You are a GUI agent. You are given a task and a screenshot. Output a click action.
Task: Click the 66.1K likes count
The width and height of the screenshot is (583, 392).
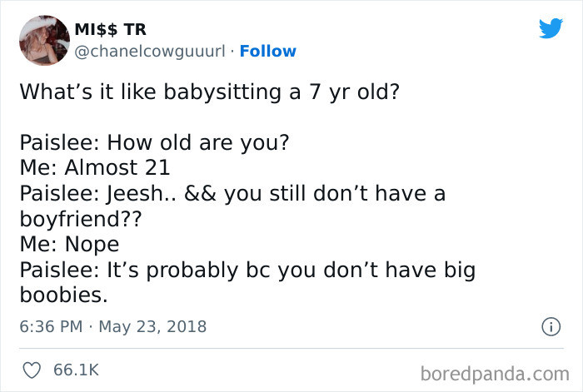(x=77, y=370)
